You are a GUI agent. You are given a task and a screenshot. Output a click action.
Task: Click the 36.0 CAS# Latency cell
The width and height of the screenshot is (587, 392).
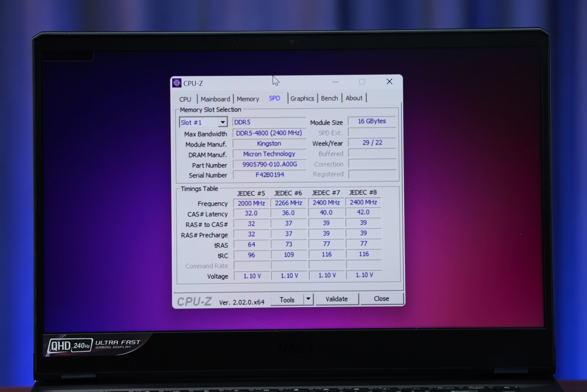[288, 213]
